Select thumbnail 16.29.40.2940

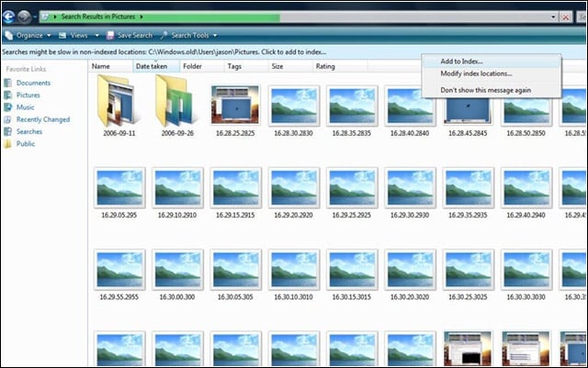(526, 188)
